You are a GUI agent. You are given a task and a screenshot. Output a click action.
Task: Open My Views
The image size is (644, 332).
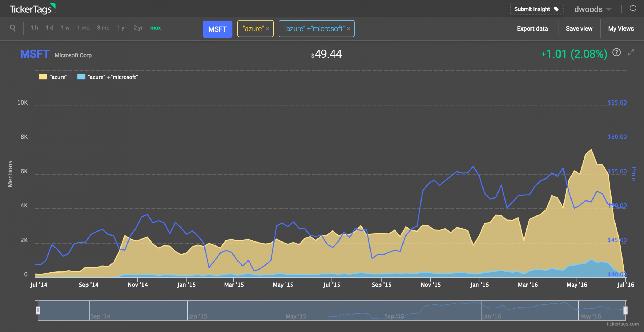(621, 29)
